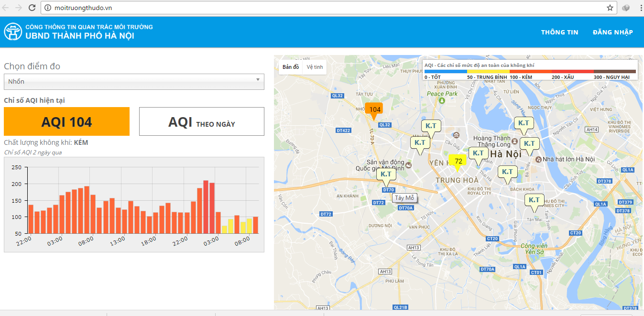Viewport: 644px width, 316px height.
Task: Click the 'Chỉ số AQI hiện tại' heading
Action: (x=34, y=100)
